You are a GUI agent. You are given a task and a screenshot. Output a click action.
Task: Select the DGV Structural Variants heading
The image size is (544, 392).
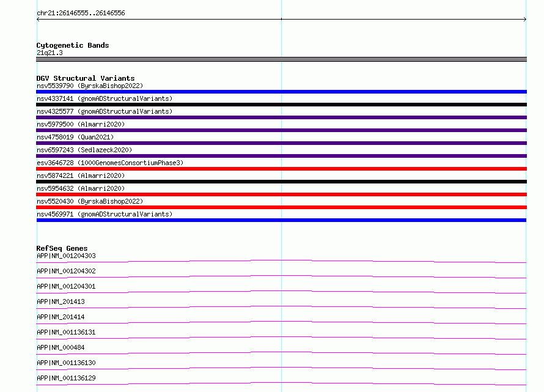pyautogui.click(x=86, y=78)
